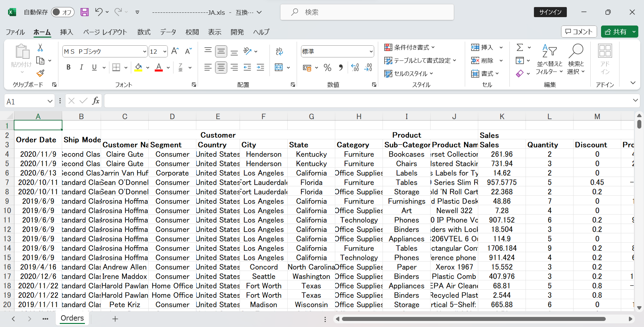Click the AutoSum sigma icon
Image resolution: width=644 pixels, height=327 pixels.
click(519, 47)
